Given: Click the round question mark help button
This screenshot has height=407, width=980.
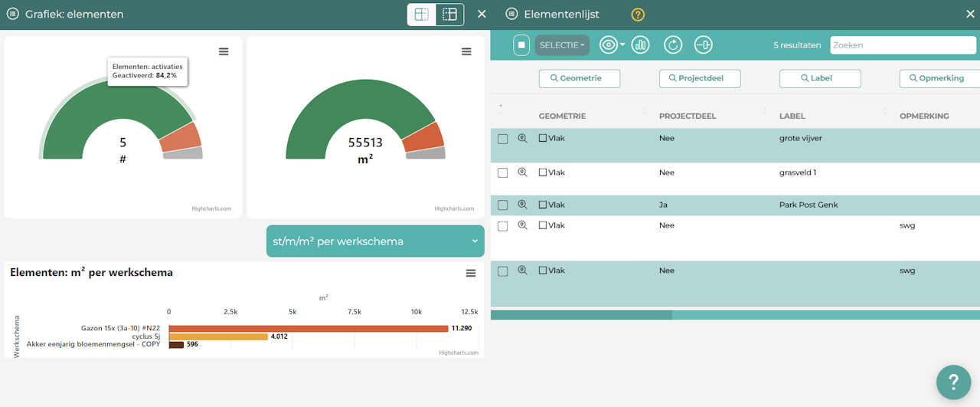Looking at the screenshot, I should [x=954, y=381].
